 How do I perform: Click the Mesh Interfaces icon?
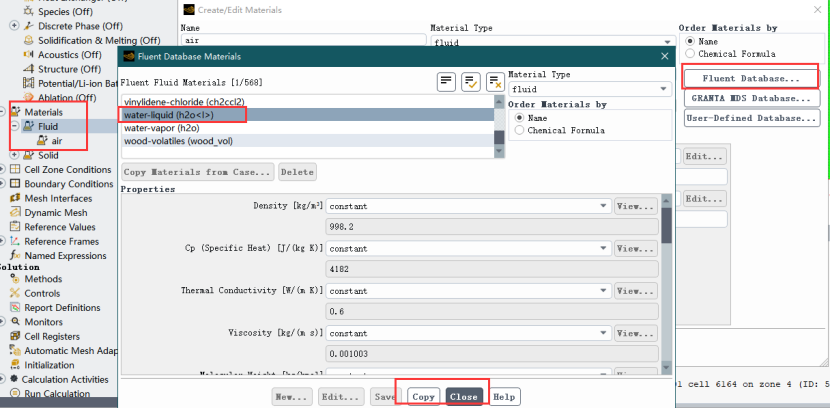pos(15,198)
